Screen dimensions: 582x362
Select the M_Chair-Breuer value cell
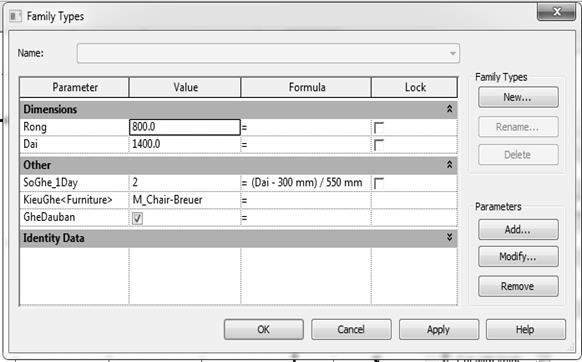185,200
